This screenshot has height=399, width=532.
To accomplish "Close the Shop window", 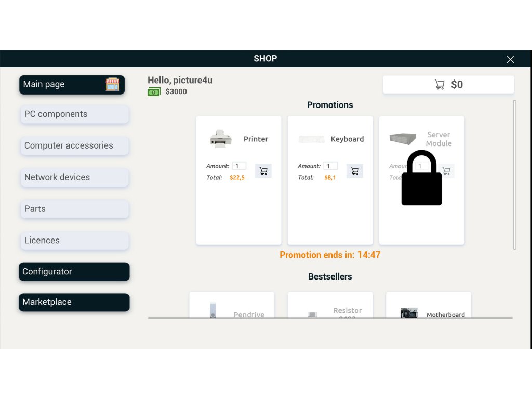I will tap(510, 59).
